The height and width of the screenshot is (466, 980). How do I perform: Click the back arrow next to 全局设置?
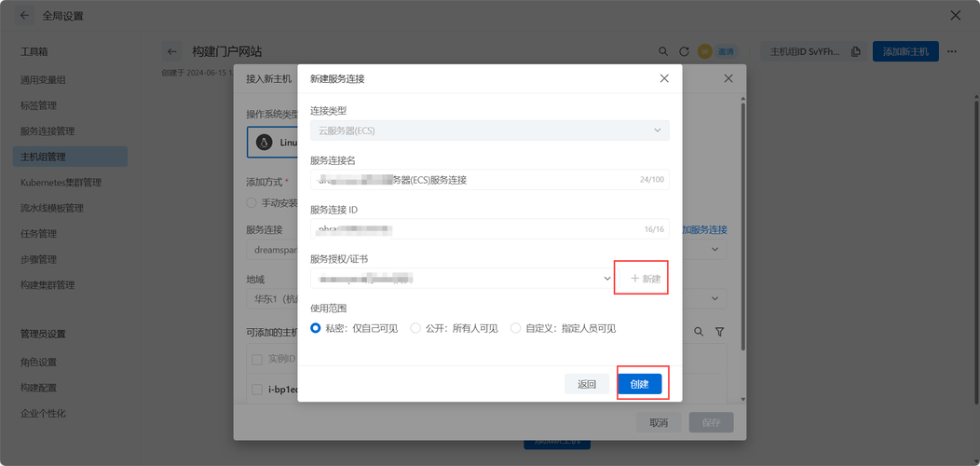pyautogui.click(x=23, y=16)
